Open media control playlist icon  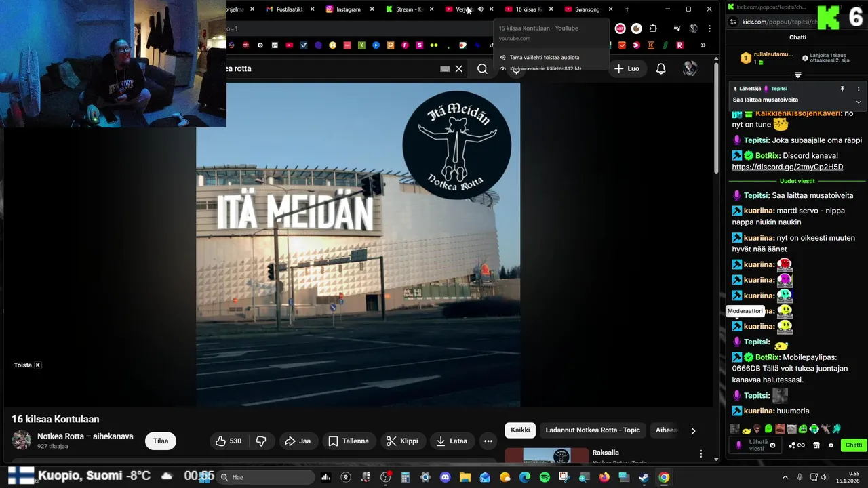point(677,28)
